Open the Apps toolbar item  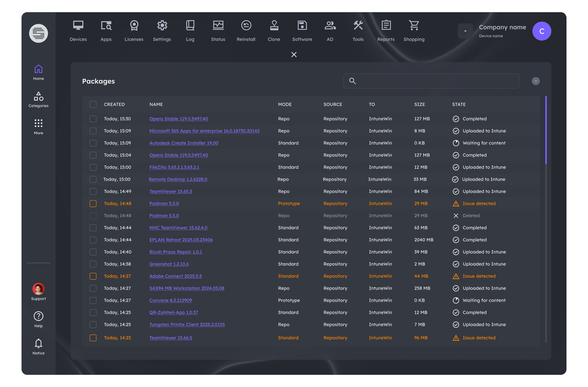pos(106,31)
